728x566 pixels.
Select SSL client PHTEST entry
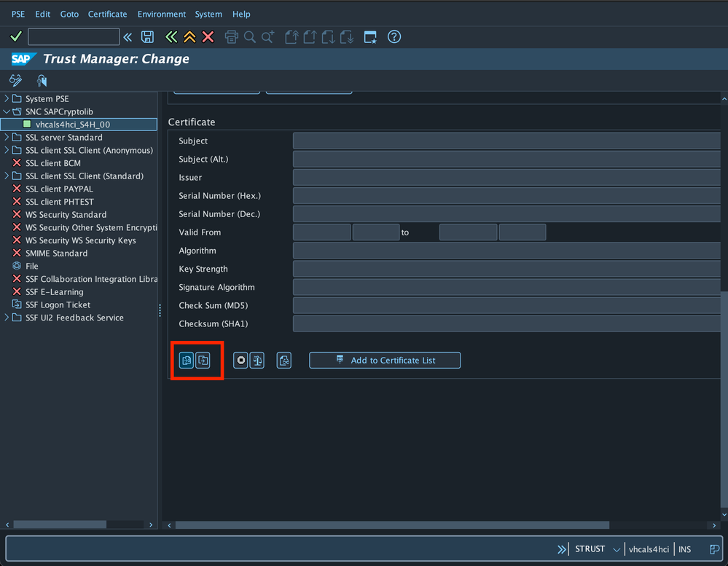[60, 202]
